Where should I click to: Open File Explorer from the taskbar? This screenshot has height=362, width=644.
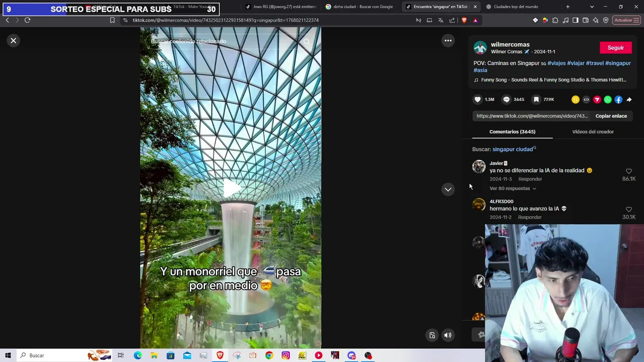point(154,355)
